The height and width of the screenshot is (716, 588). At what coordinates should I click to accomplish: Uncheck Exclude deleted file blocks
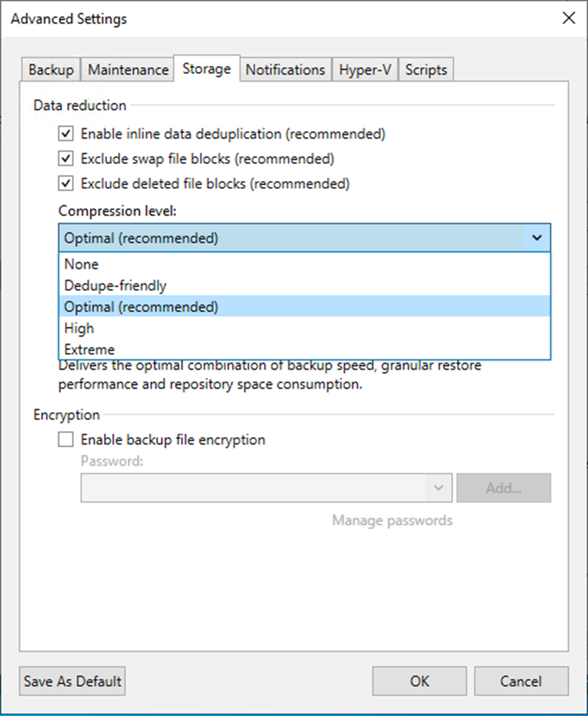(65, 183)
